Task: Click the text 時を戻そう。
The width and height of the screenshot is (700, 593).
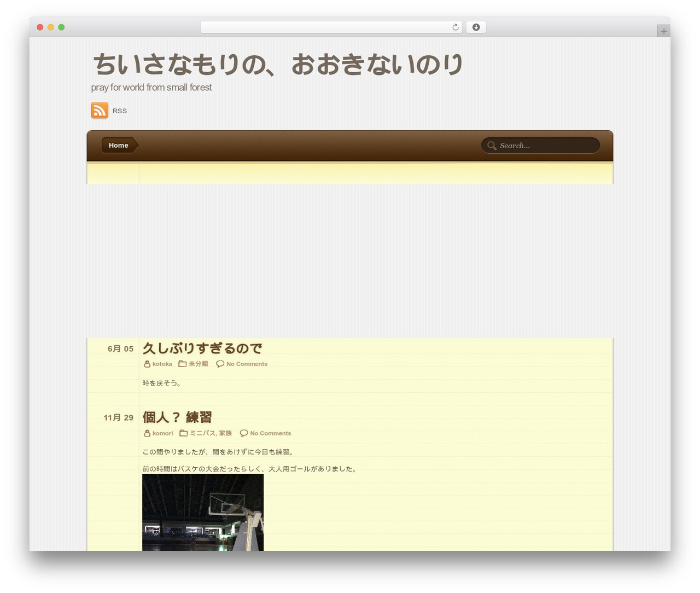Action: [162, 383]
